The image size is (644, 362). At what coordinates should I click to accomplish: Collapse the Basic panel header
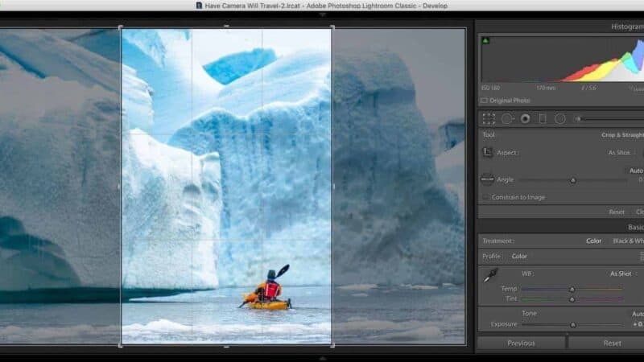635,227
